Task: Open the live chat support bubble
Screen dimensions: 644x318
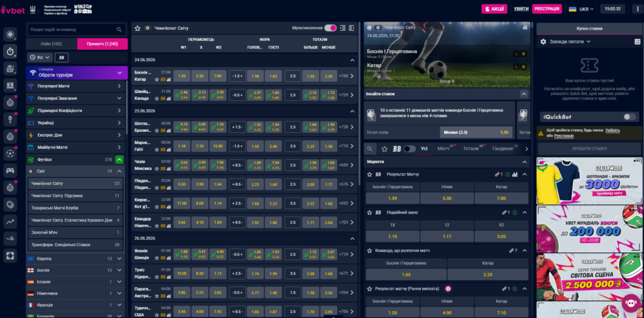Action: pyautogui.click(x=631, y=304)
